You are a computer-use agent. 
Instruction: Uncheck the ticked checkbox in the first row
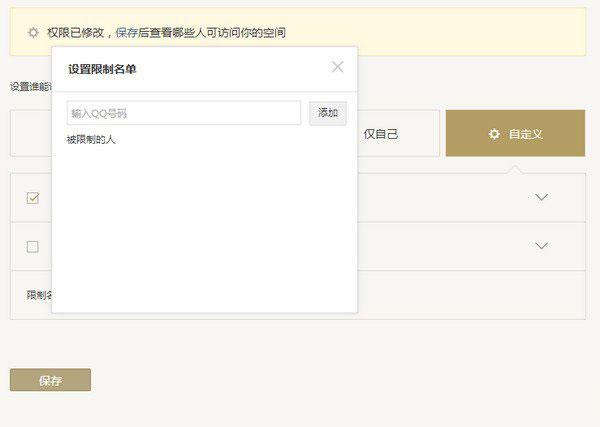(x=33, y=198)
